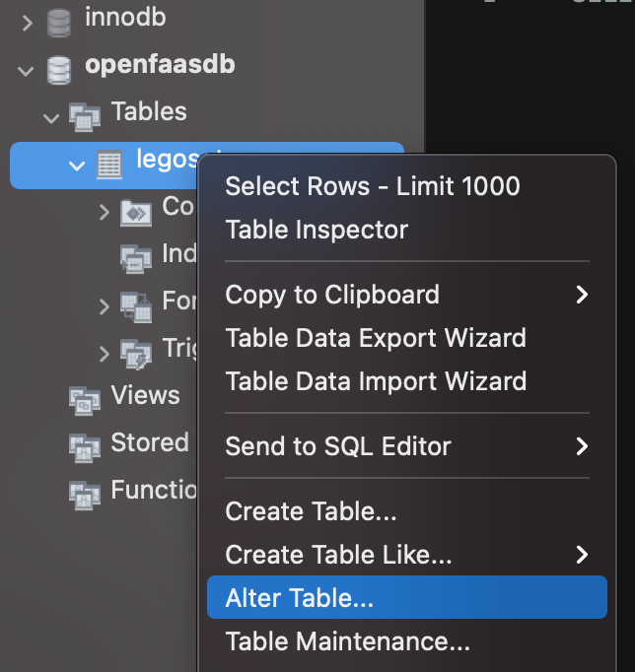The width and height of the screenshot is (635, 672).
Task: Click the Tables folder icon
Action: pos(85,116)
